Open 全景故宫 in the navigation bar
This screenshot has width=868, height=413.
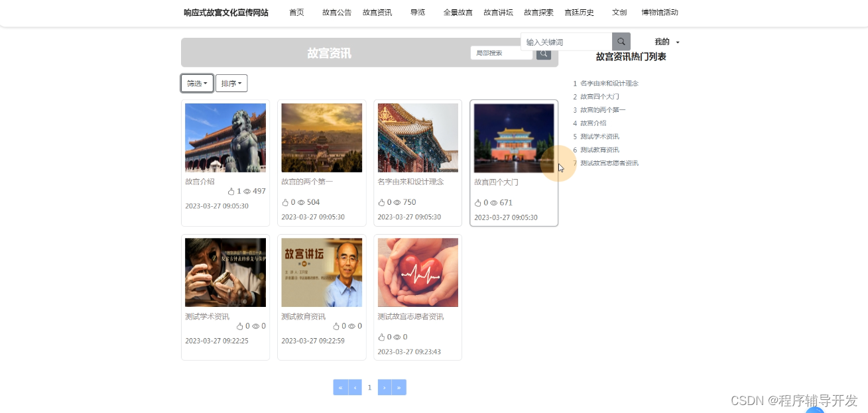(x=458, y=13)
